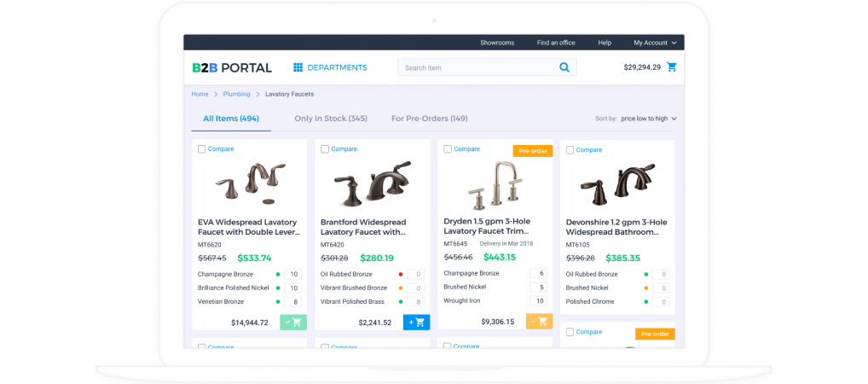868x384 pixels.
Task: Click orange cart button on Dryden card
Action: pyautogui.click(x=539, y=322)
